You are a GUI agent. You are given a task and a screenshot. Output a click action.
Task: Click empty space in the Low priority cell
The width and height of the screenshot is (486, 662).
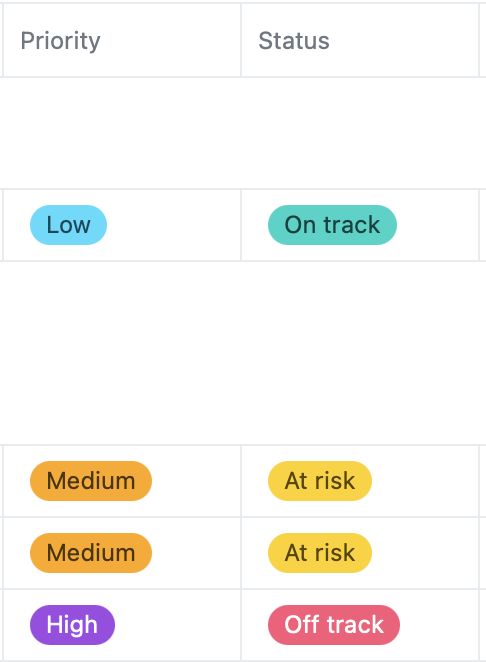point(173,225)
